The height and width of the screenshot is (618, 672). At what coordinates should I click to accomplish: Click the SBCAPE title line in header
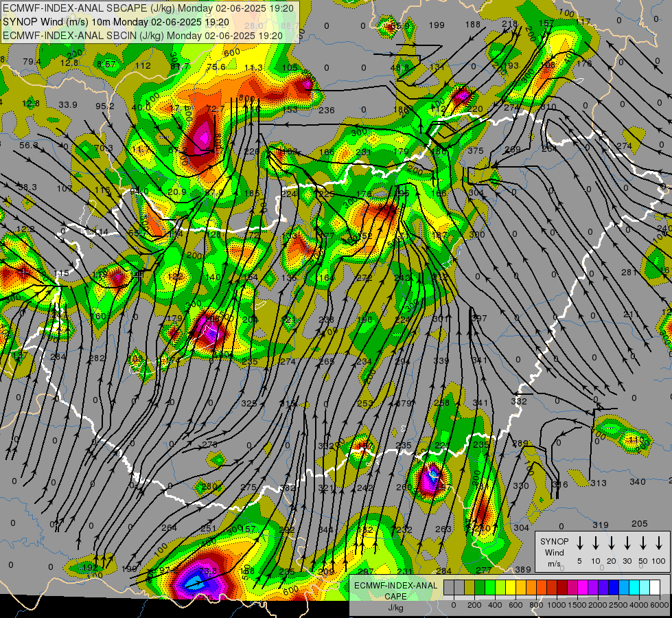pos(148,8)
